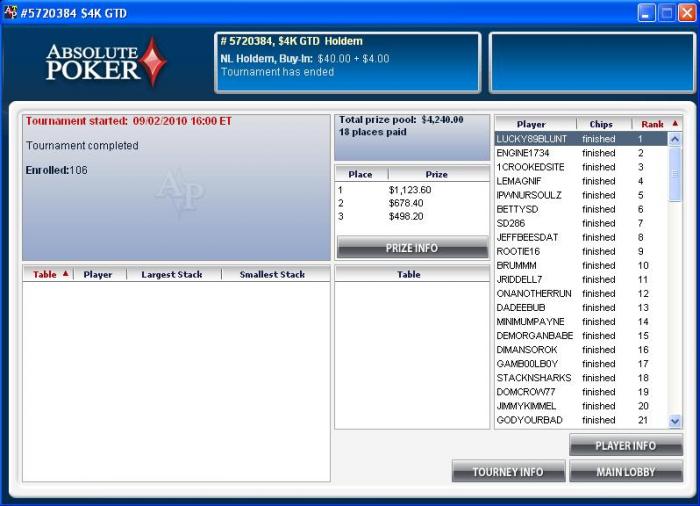The width and height of the screenshot is (700, 506).
Task: Open TOURNEY INFO
Action: pos(508,472)
